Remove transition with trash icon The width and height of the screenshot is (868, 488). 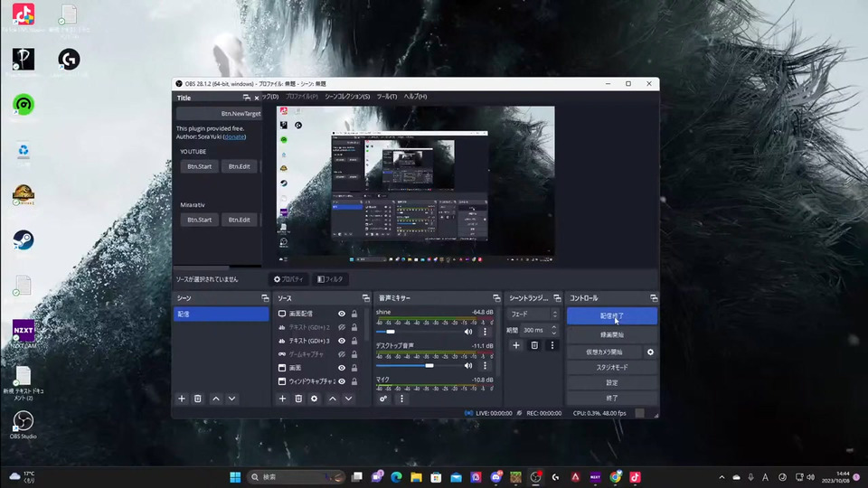(534, 345)
